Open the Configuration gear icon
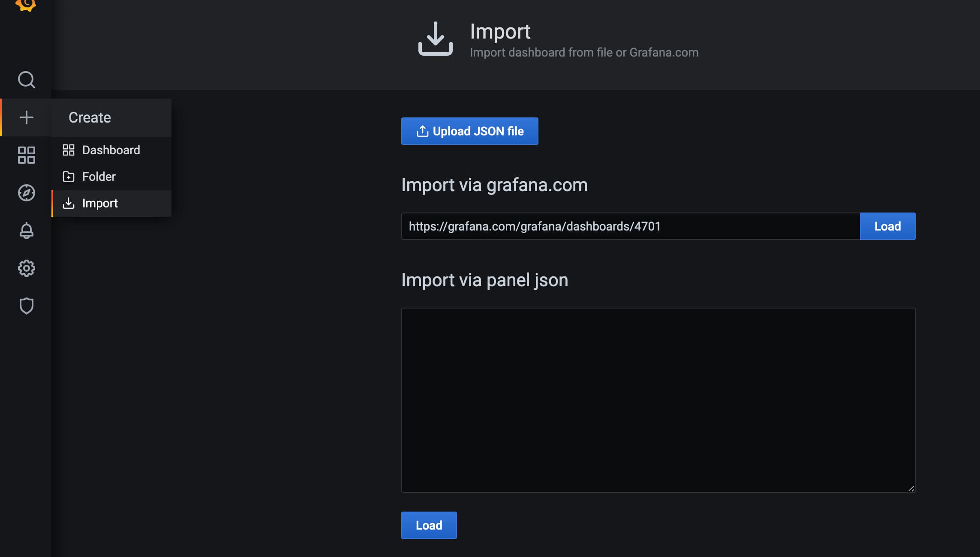 [x=26, y=268]
